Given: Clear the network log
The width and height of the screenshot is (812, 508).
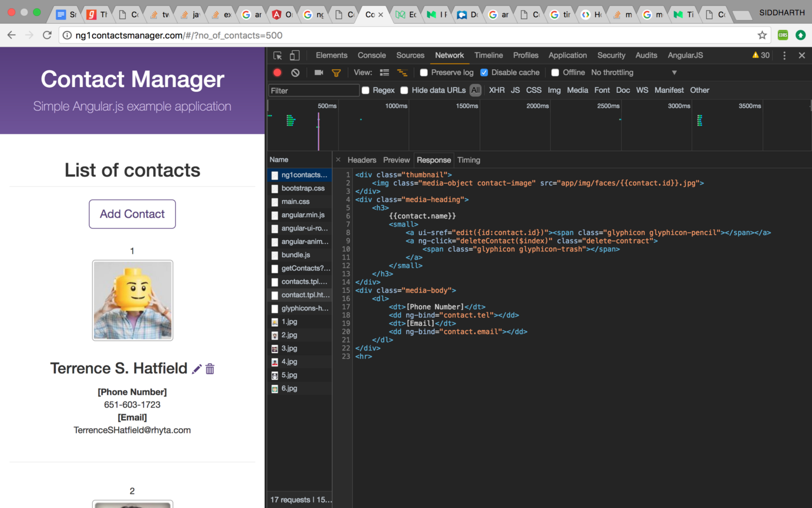Looking at the screenshot, I should click(x=295, y=73).
